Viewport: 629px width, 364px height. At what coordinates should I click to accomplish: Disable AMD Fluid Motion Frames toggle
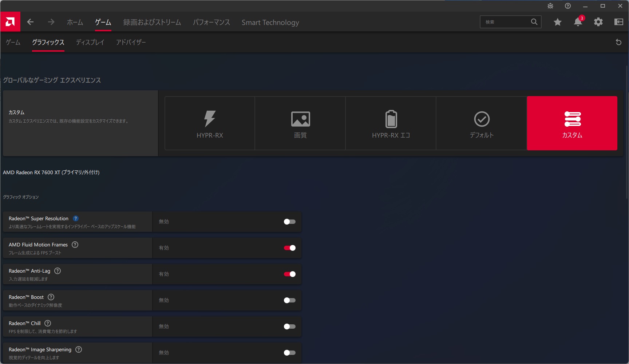pos(290,248)
